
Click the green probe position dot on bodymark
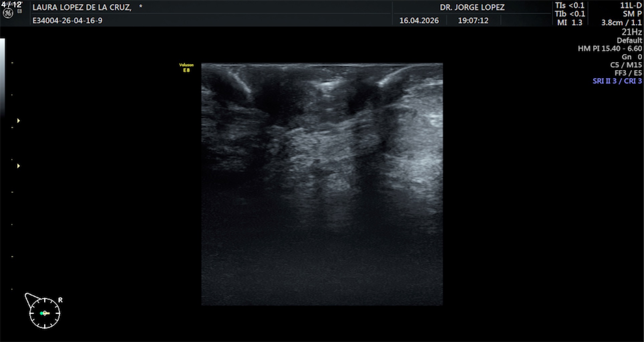click(41, 313)
